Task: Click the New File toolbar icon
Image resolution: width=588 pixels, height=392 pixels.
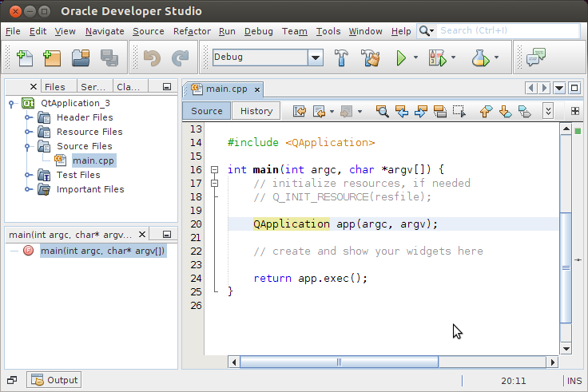Action: [x=25, y=58]
